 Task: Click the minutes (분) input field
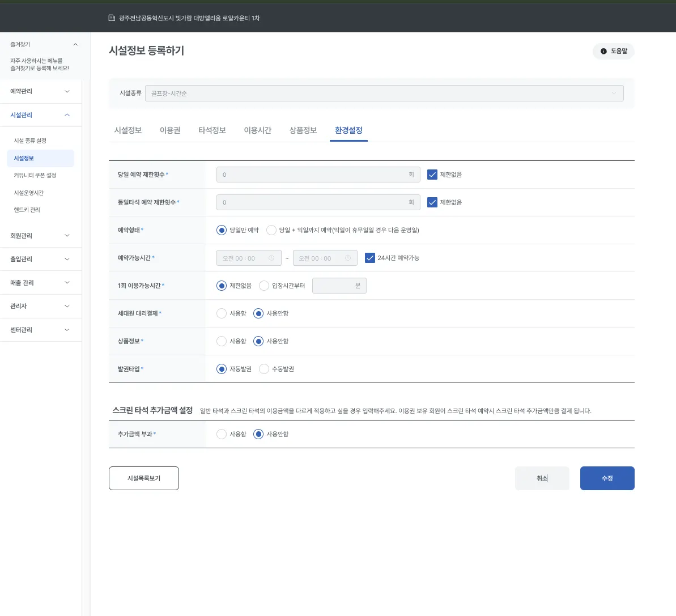tap(339, 286)
